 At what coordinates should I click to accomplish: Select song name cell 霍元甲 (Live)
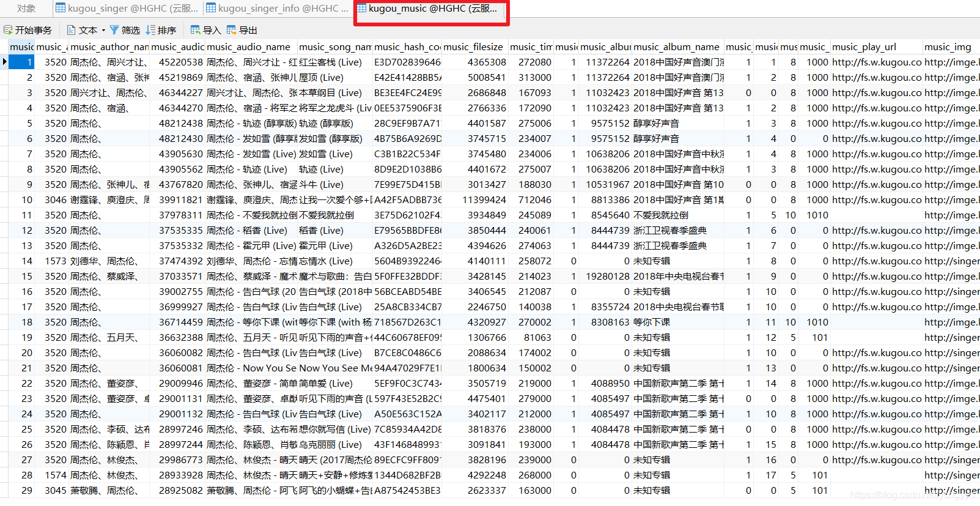(x=334, y=245)
